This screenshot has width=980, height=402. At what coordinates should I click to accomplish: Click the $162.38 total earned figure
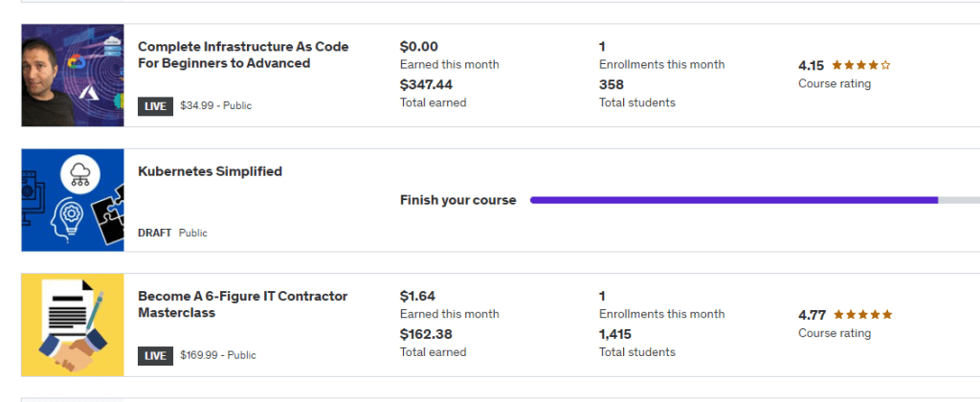tap(426, 334)
